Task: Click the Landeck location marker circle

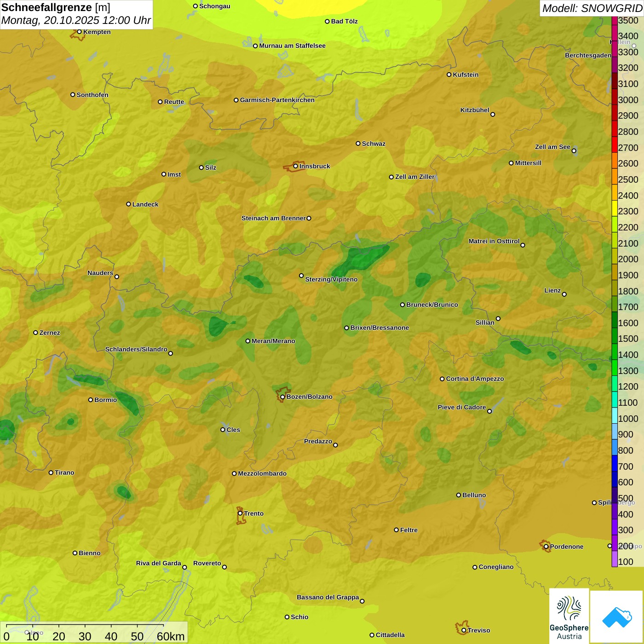Action: click(x=128, y=204)
